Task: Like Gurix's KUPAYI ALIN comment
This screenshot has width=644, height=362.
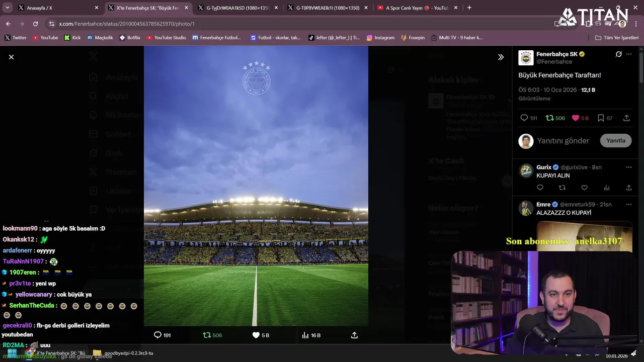Action: [585, 188]
